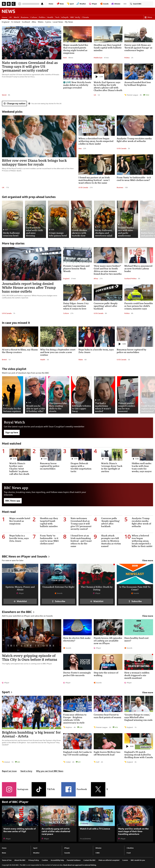Add Epstein: Money, Power and Abuse to Watchlist
This screenshot has width=155, height=868.
[20, 601]
